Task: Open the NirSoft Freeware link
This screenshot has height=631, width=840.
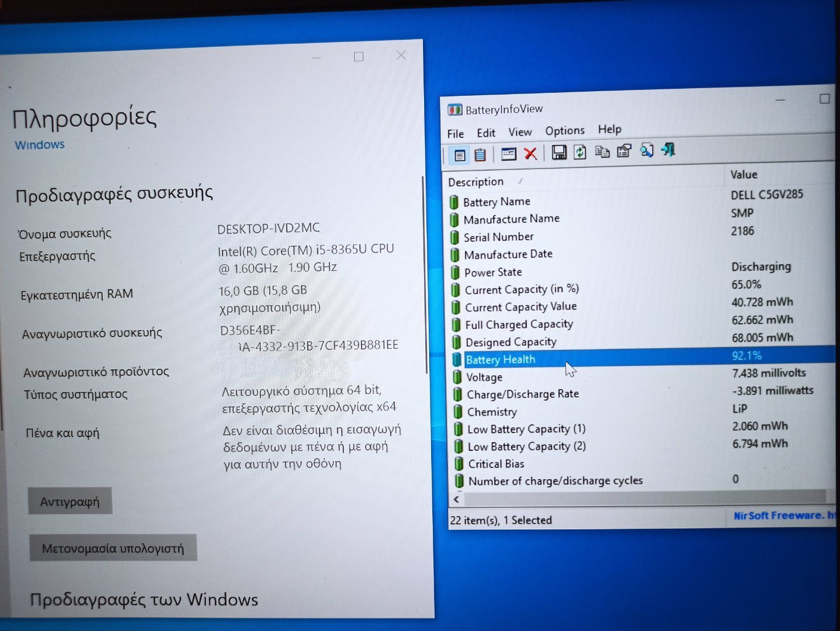Action: click(784, 516)
